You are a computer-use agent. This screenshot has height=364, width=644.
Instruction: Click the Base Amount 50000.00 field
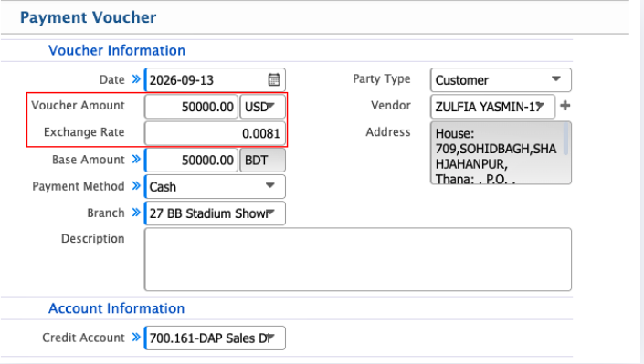(x=192, y=160)
